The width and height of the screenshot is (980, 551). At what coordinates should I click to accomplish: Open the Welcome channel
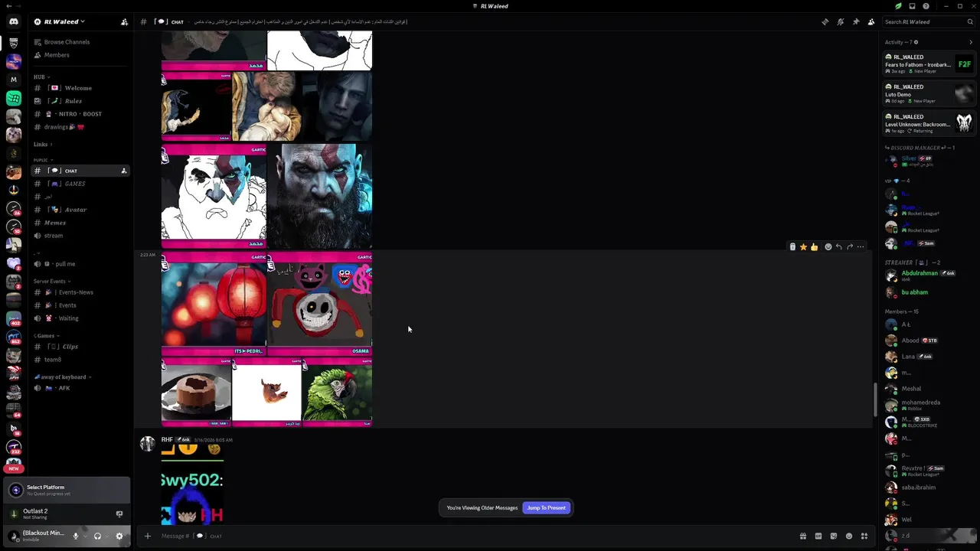point(80,88)
